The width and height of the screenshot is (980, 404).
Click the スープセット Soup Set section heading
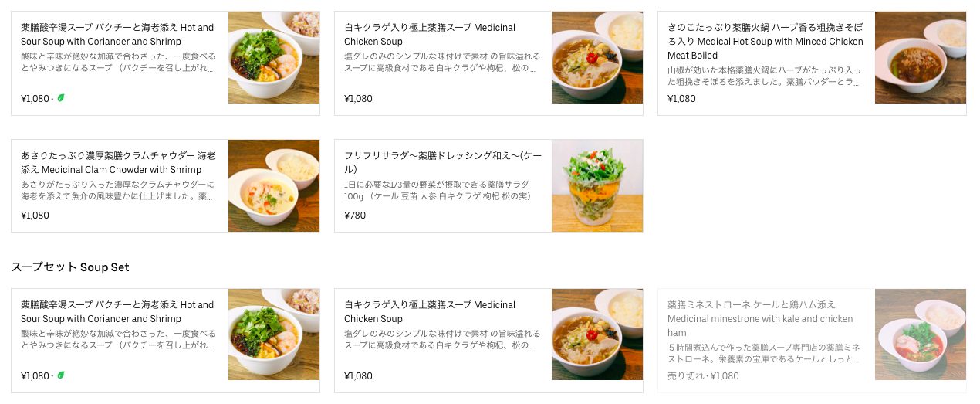click(x=70, y=267)
